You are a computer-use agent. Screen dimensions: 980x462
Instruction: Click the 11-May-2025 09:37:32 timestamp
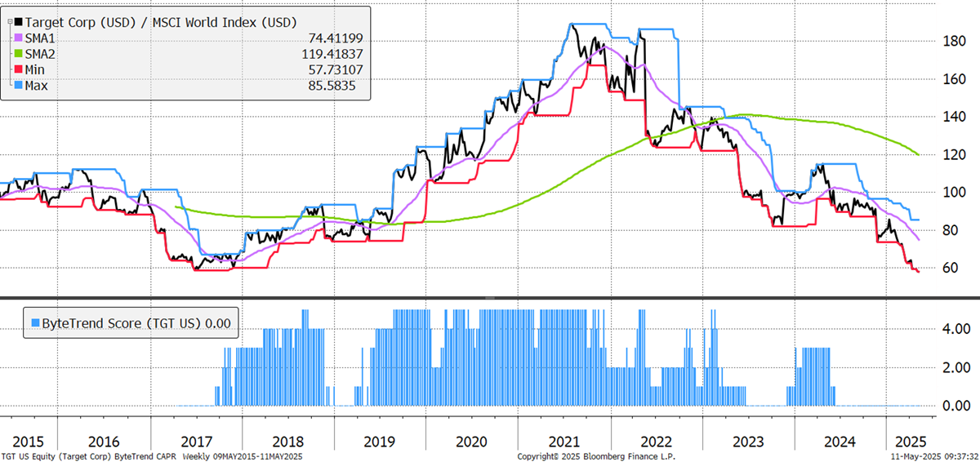coord(937,455)
